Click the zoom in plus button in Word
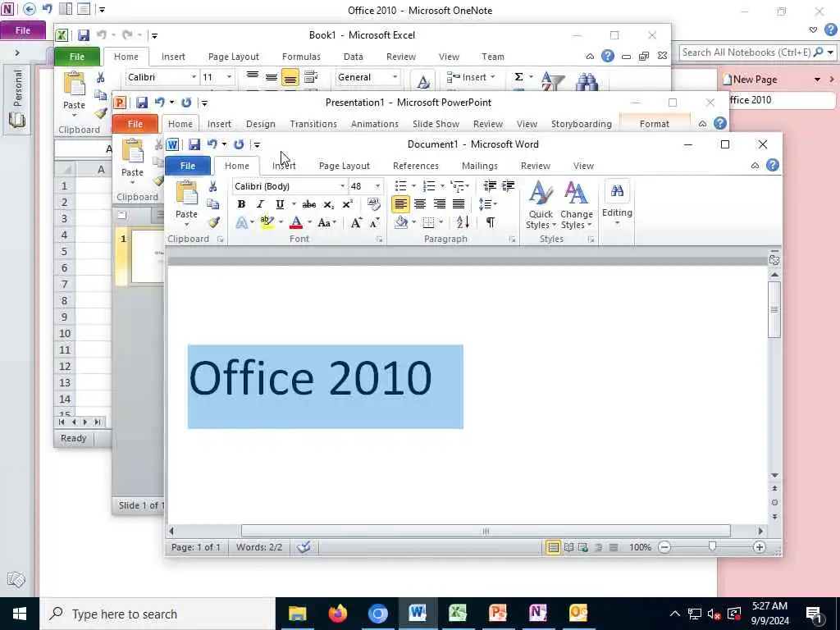The image size is (840, 630). click(759, 547)
